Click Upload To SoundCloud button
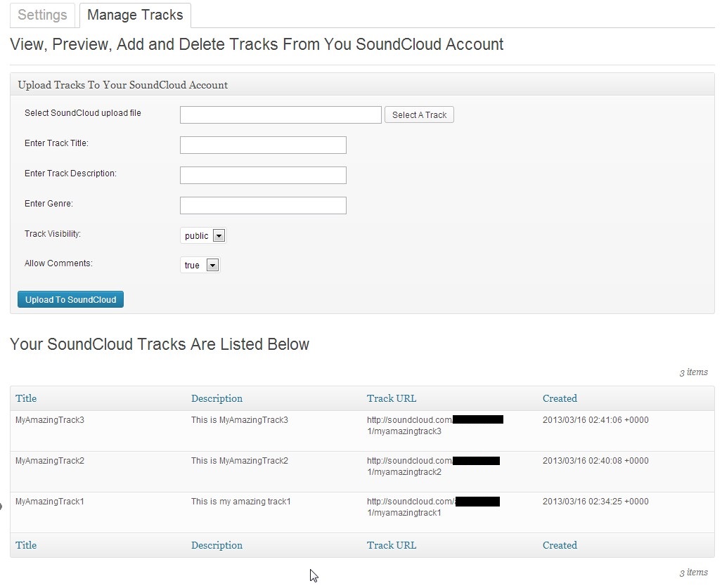The image size is (722, 588). coord(70,299)
